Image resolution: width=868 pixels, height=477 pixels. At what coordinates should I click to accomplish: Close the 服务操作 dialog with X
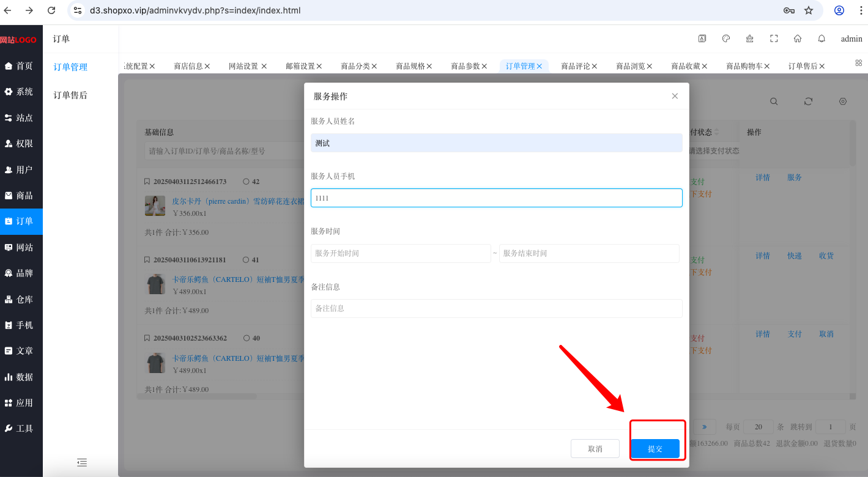point(675,96)
